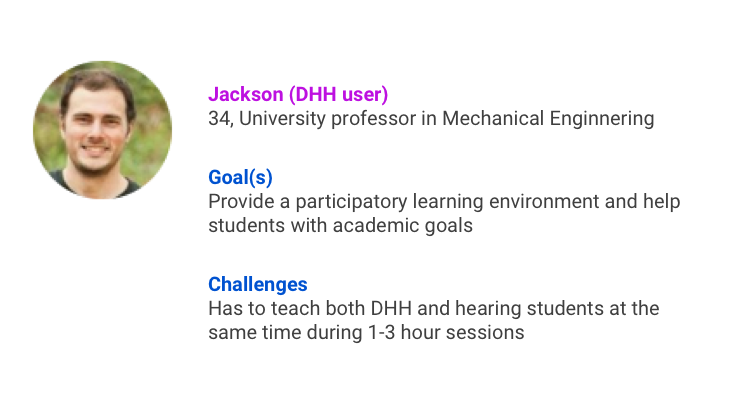Image resolution: width=750 pixels, height=400 pixels.
Task: Click the line starting "Provide a participatory"
Action: (444, 201)
